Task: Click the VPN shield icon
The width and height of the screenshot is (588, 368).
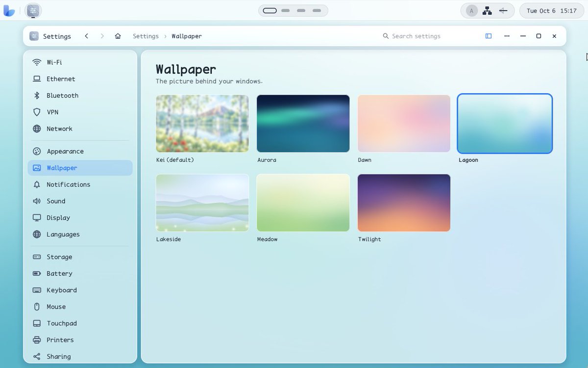Action: (x=37, y=112)
